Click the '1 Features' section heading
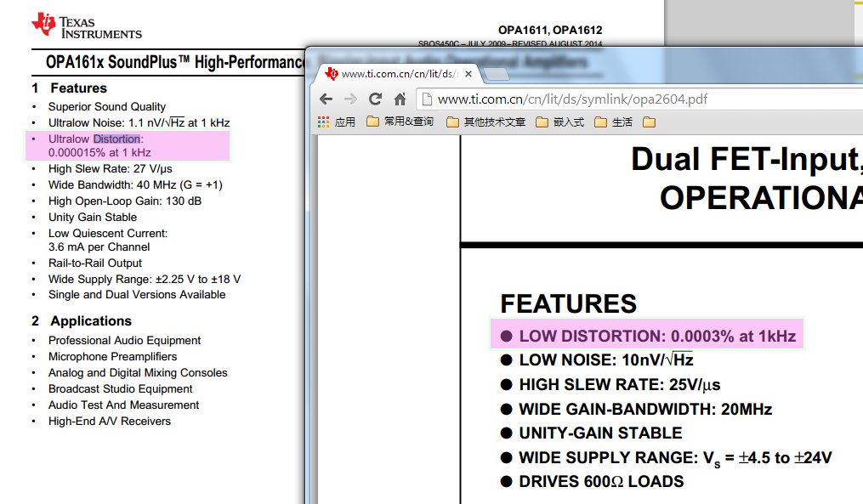Screen dimensions: 863x504 pyautogui.click(x=70, y=88)
